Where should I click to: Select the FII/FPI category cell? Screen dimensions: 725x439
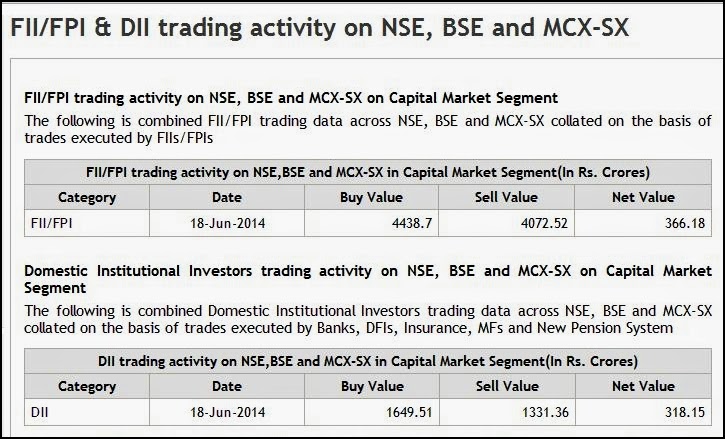(x=52, y=223)
